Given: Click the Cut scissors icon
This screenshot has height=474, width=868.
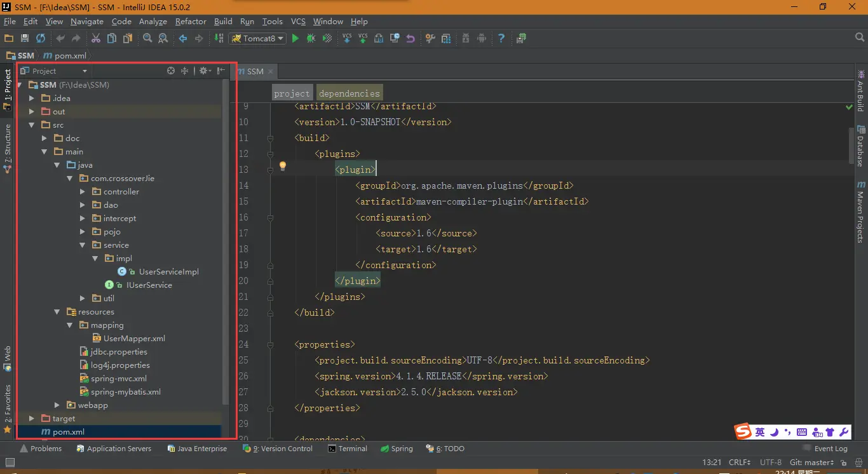Looking at the screenshot, I should click(x=96, y=39).
